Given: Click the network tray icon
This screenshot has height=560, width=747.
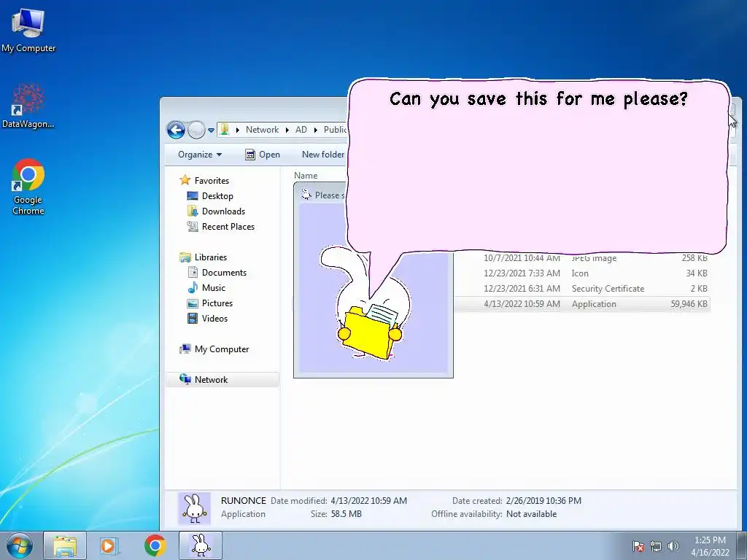Looking at the screenshot, I should (x=656, y=546).
